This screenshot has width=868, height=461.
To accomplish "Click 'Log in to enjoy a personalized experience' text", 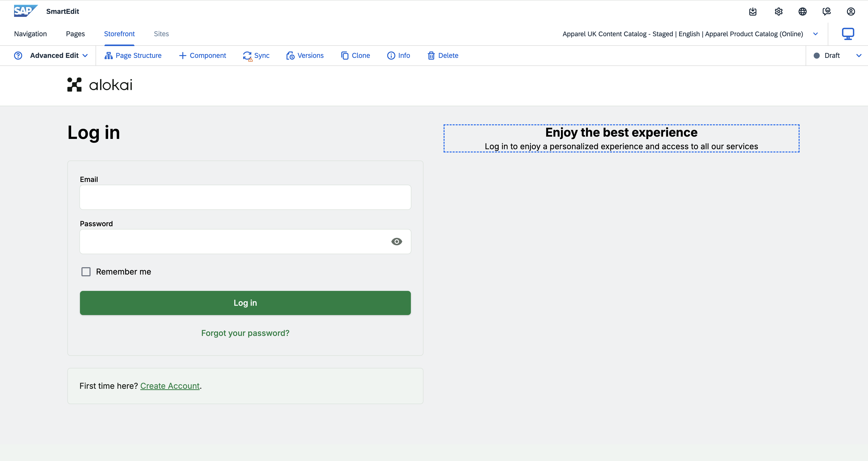I will (621, 146).
